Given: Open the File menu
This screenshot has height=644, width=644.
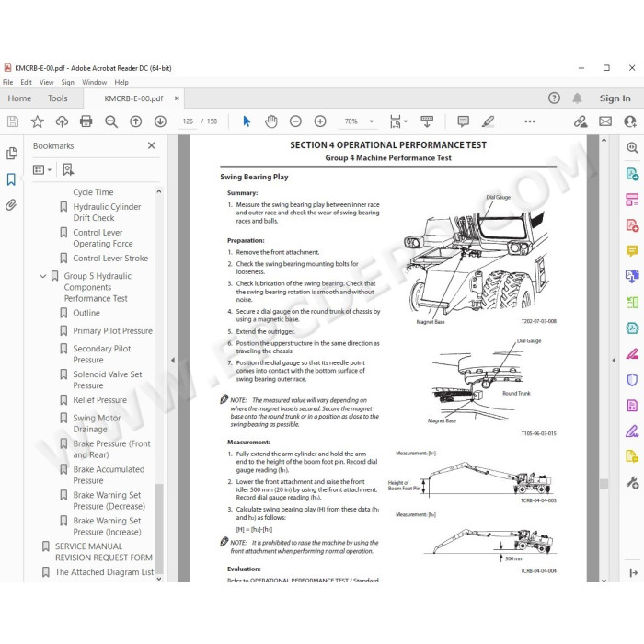Looking at the screenshot, I should point(7,82).
